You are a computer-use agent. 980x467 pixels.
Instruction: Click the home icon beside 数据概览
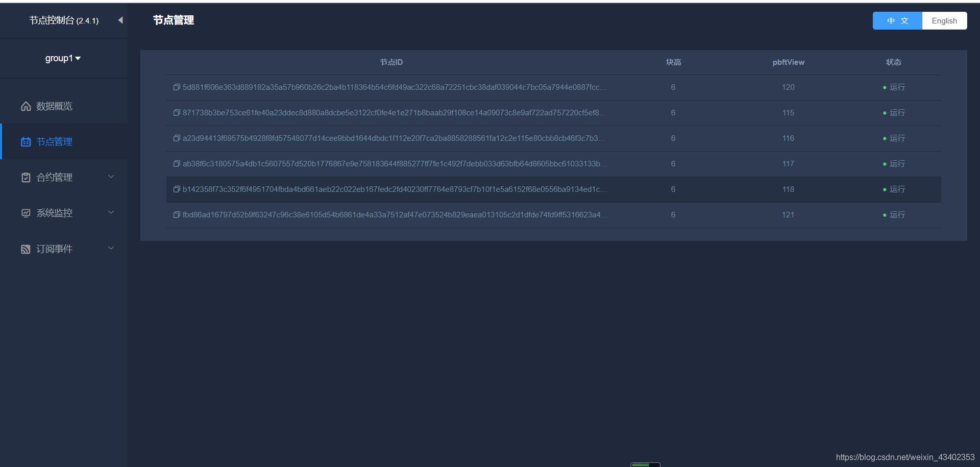click(26, 106)
